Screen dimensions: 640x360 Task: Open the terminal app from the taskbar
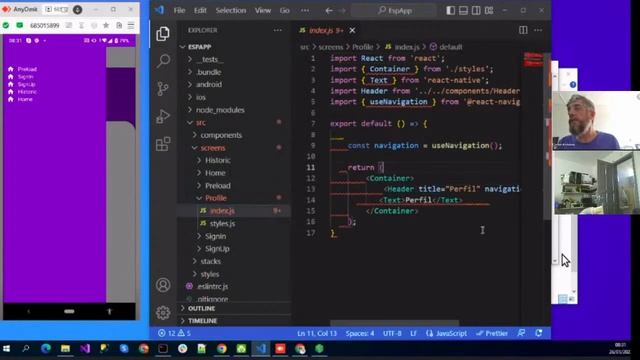[163, 349]
